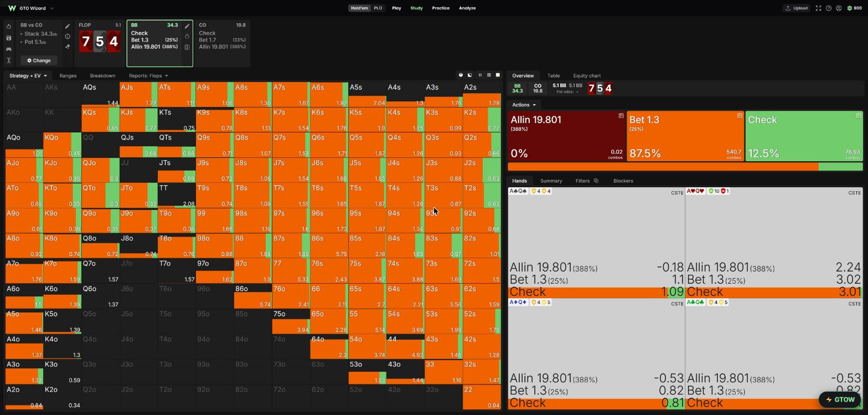The image size is (868, 415).
Task: Select the four-dot small grid view
Action: point(480,75)
